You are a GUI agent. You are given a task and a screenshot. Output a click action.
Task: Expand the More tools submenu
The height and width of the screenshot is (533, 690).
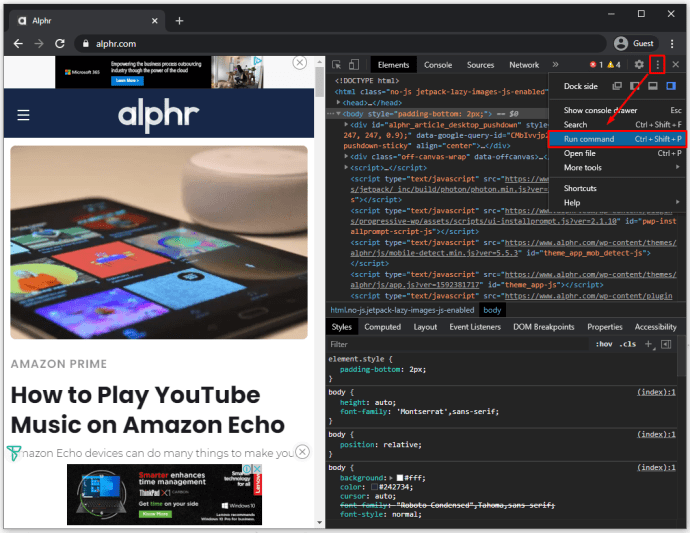(617, 167)
